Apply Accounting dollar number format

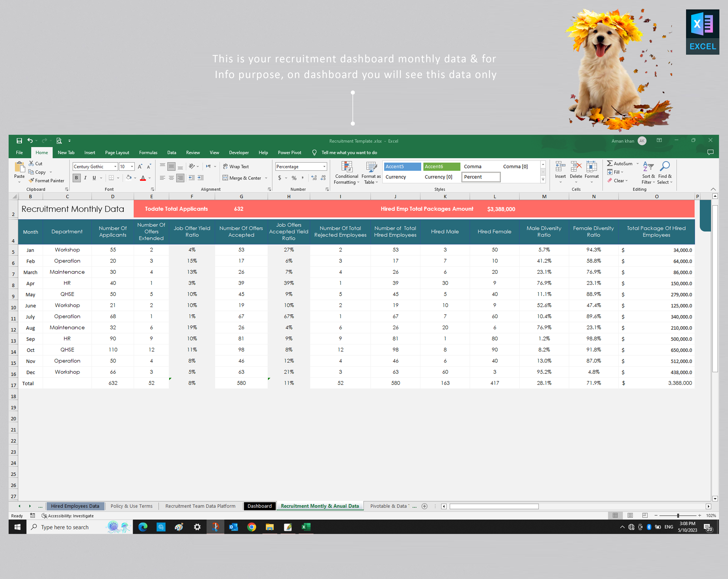click(280, 178)
